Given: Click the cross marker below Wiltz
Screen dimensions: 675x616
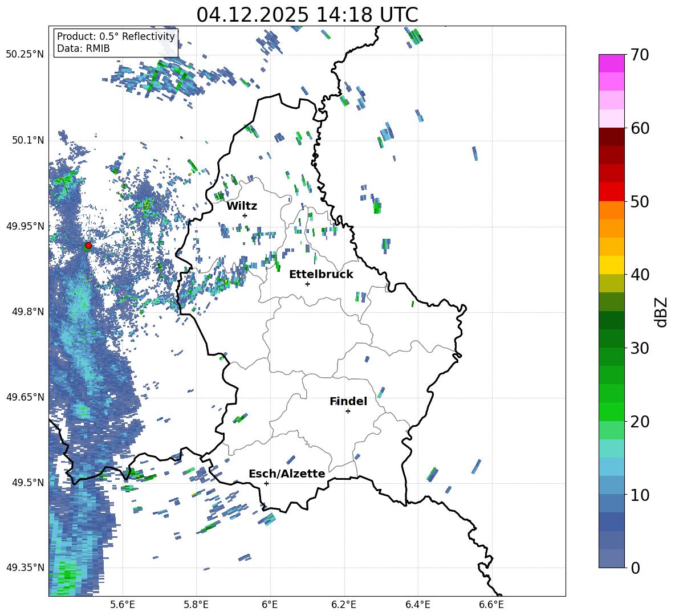Looking at the screenshot, I should pos(245,215).
